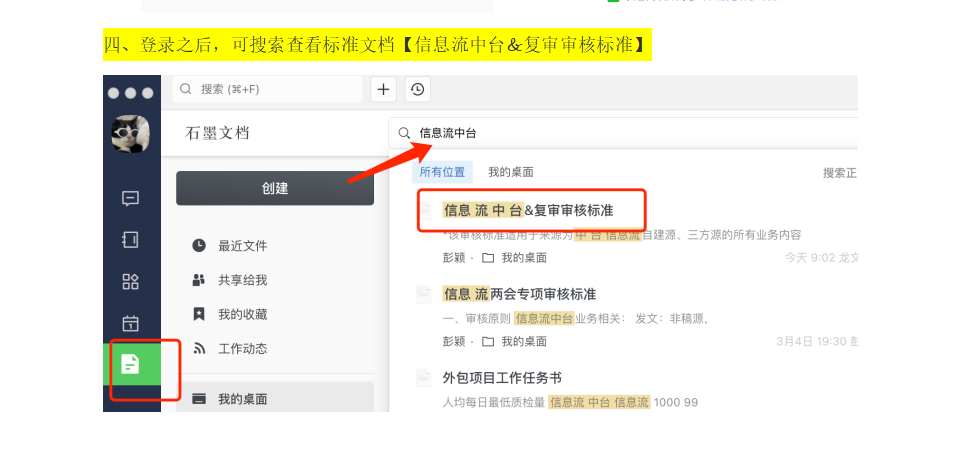Open 共享给我 in the sidebar
The width and height of the screenshot is (963, 466).
[243, 281]
